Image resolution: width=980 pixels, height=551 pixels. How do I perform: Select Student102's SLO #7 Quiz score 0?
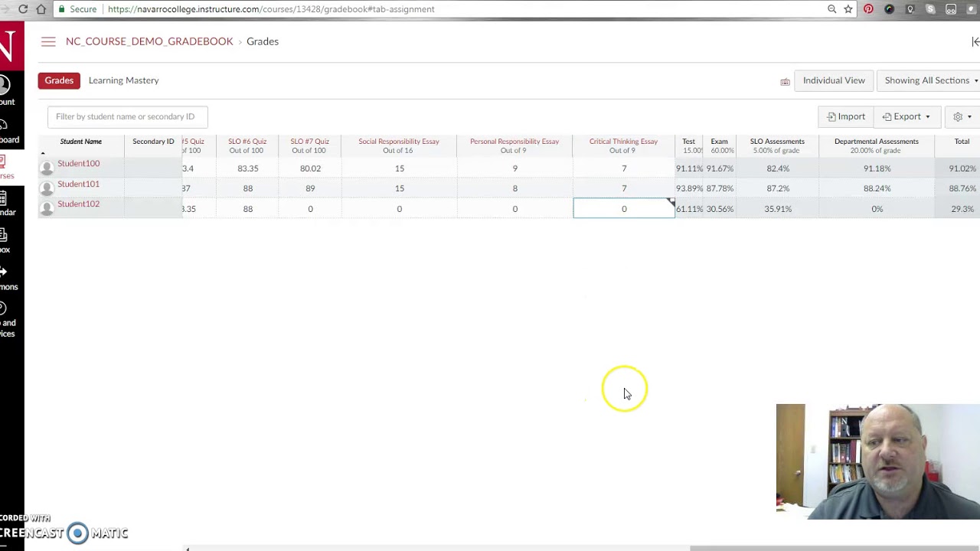point(310,209)
